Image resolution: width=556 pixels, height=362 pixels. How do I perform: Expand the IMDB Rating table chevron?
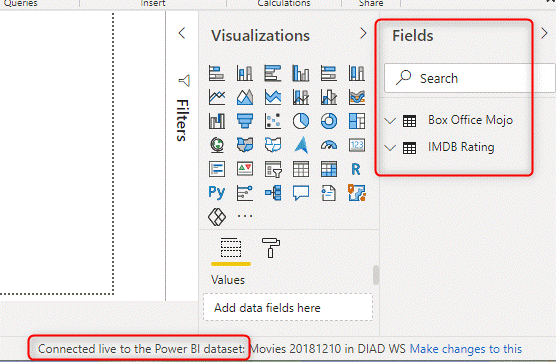pos(390,147)
